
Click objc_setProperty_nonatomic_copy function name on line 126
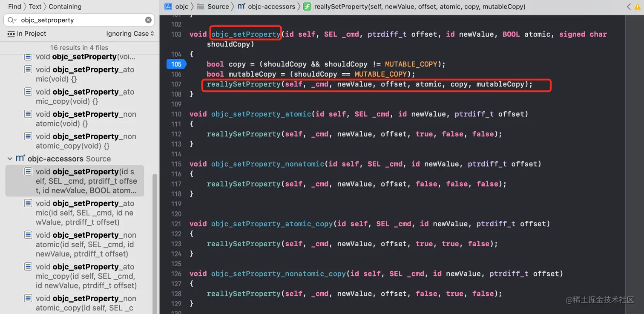point(279,274)
